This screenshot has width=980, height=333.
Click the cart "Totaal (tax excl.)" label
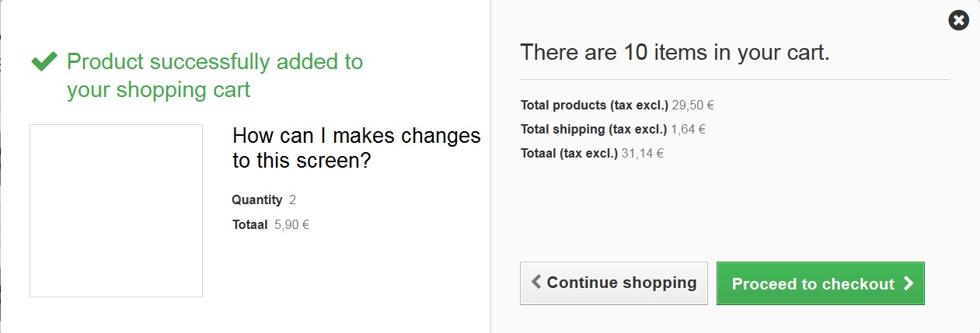pyautogui.click(x=569, y=154)
